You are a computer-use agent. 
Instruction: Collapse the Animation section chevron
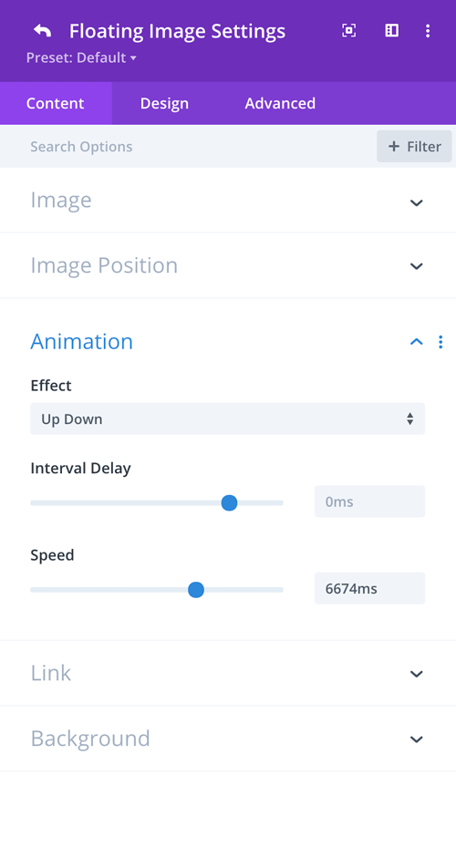pyautogui.click(x=416, y=342)
